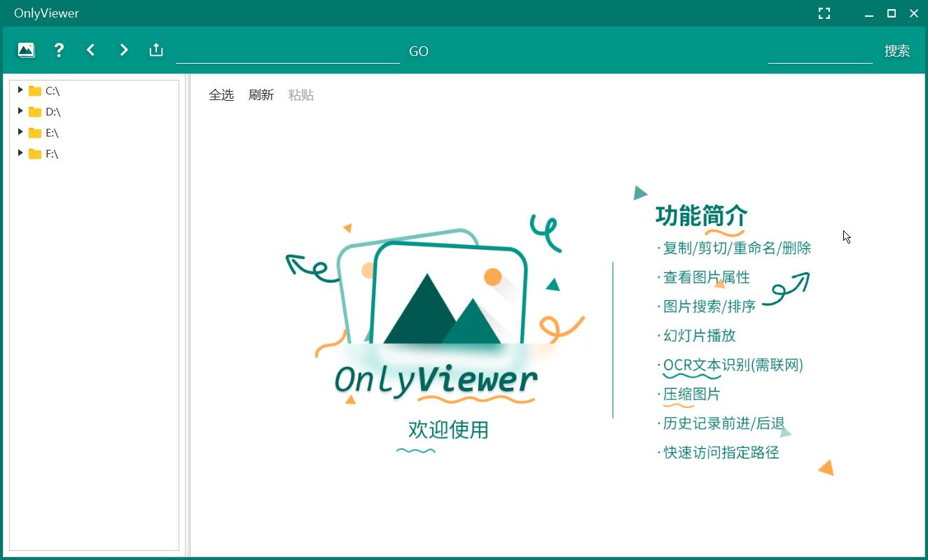Close the OnlyViewer window
The height and width of the screenshot is (560, 928).
coord(914,13)
